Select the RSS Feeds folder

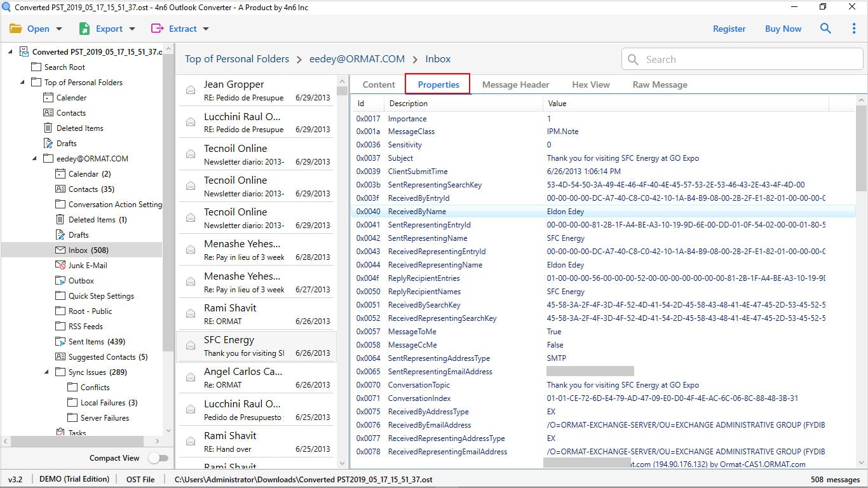(85, 327)
